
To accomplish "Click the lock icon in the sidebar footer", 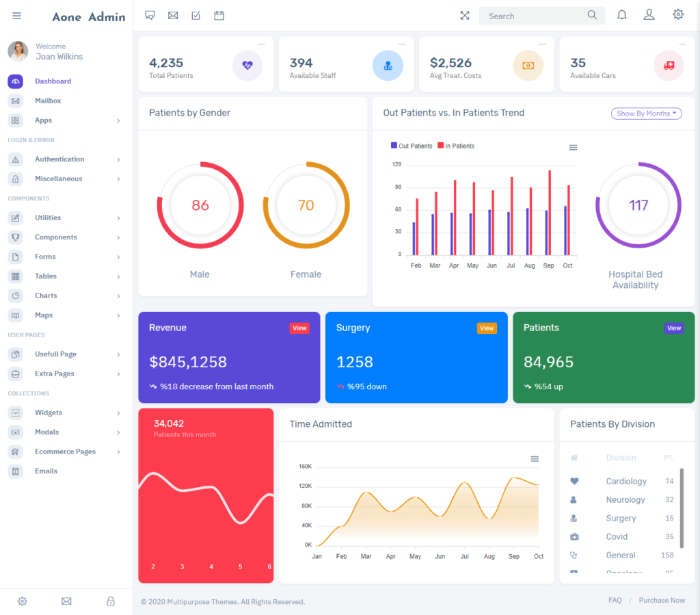I will coord(110,601).
